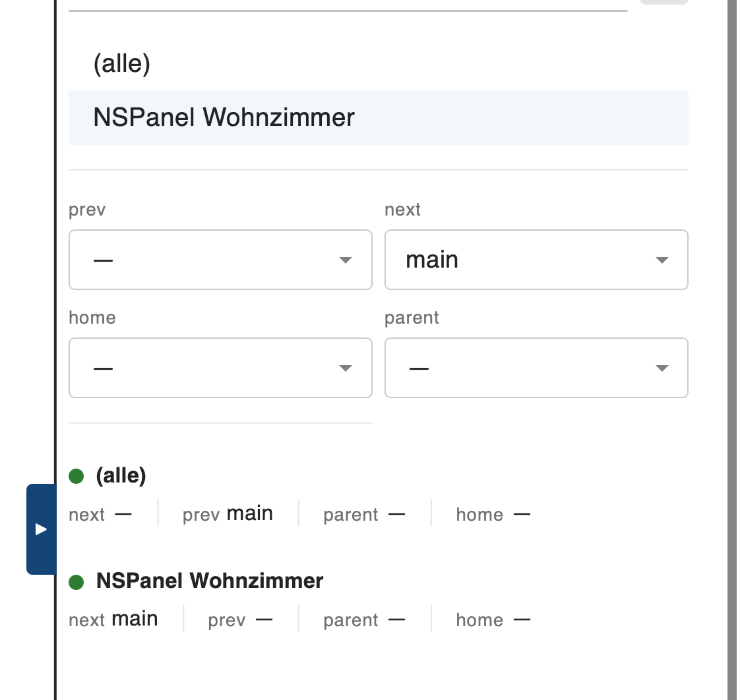Click the "next" entry in (alle) summary
The height and width of the screenshot is (700, 740).
click(100, 514)
